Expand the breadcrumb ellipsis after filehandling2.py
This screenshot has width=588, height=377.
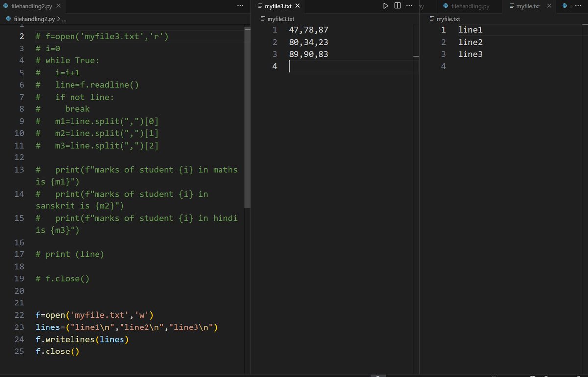[x=64, y=19]
